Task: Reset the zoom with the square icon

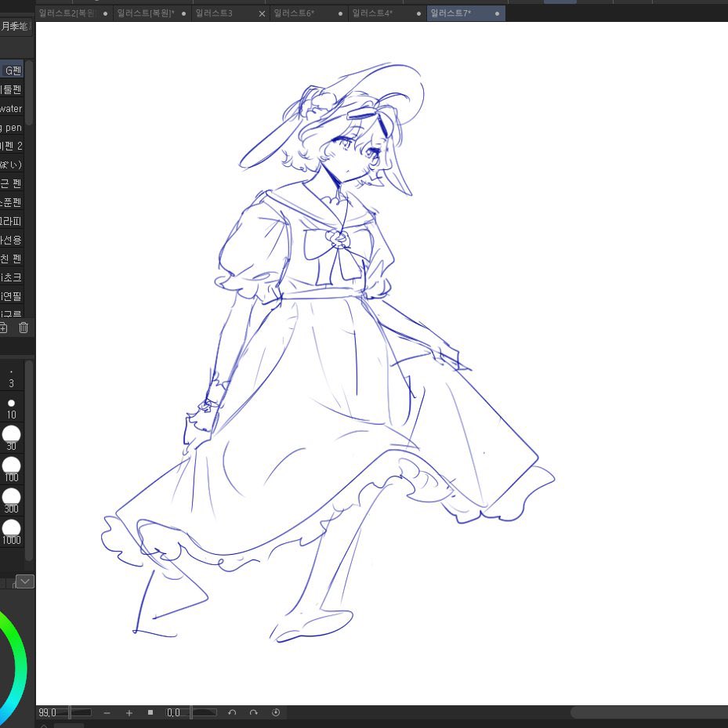Action: 150,712
